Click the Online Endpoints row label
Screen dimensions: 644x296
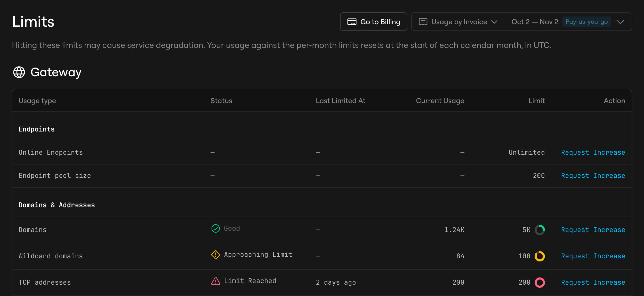51,152
